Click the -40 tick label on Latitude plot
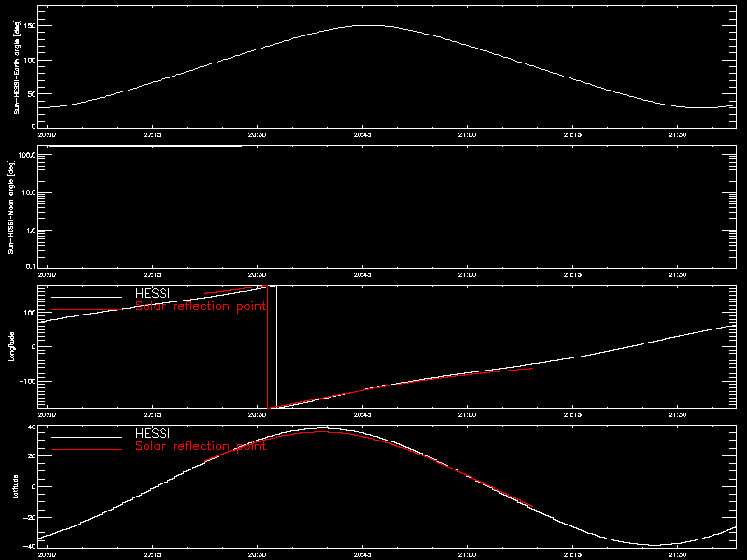747x560 pixels. click(30, 546)
